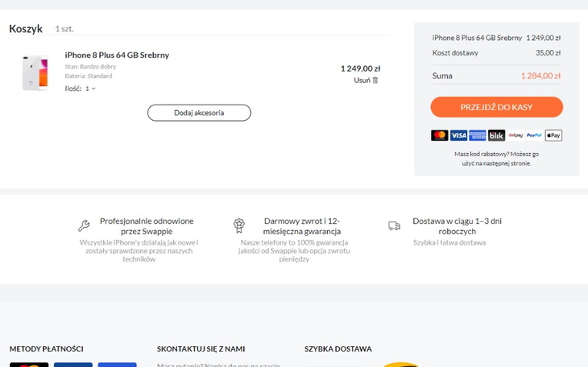Click the silver iPhone product thumbnail
Screen dimensions: 588x367
tap(35, 72)
